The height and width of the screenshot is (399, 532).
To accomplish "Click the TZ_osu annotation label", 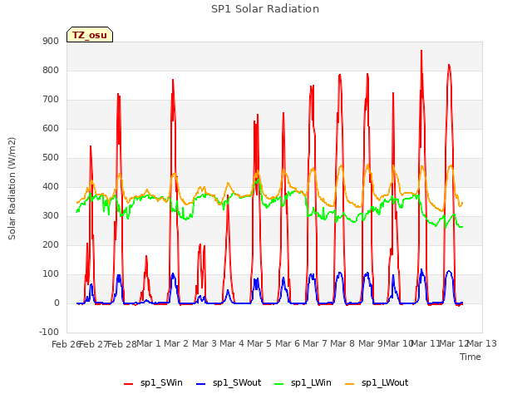I will coord(90,35).
